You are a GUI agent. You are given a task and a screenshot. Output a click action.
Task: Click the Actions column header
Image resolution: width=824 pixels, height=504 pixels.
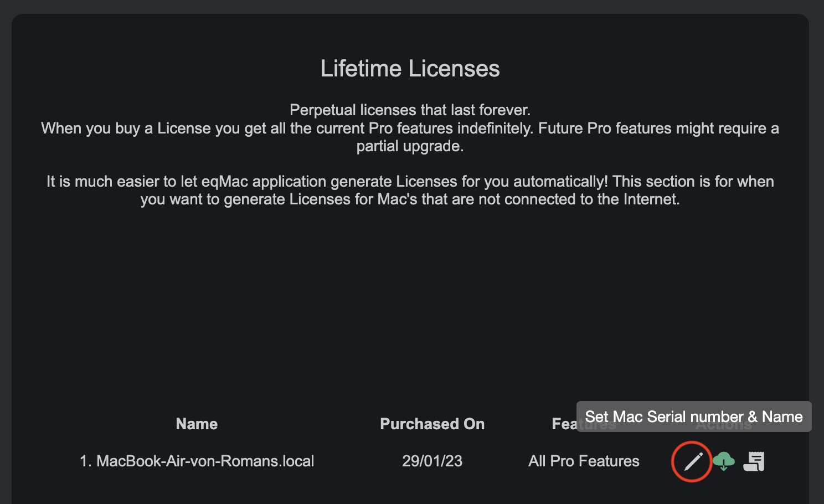click(x=723, y=424)
